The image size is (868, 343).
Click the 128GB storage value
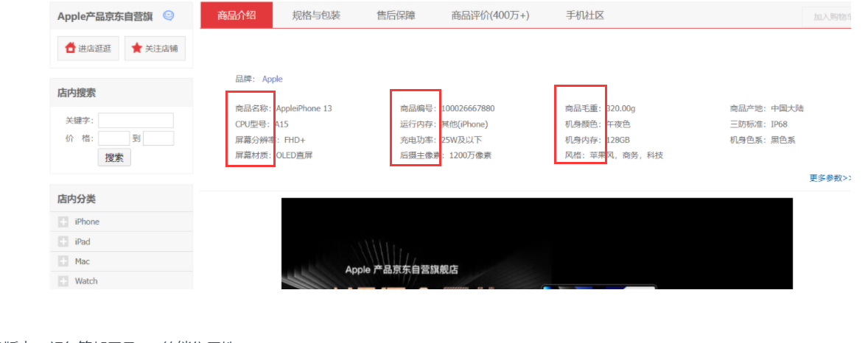[617, 140]
